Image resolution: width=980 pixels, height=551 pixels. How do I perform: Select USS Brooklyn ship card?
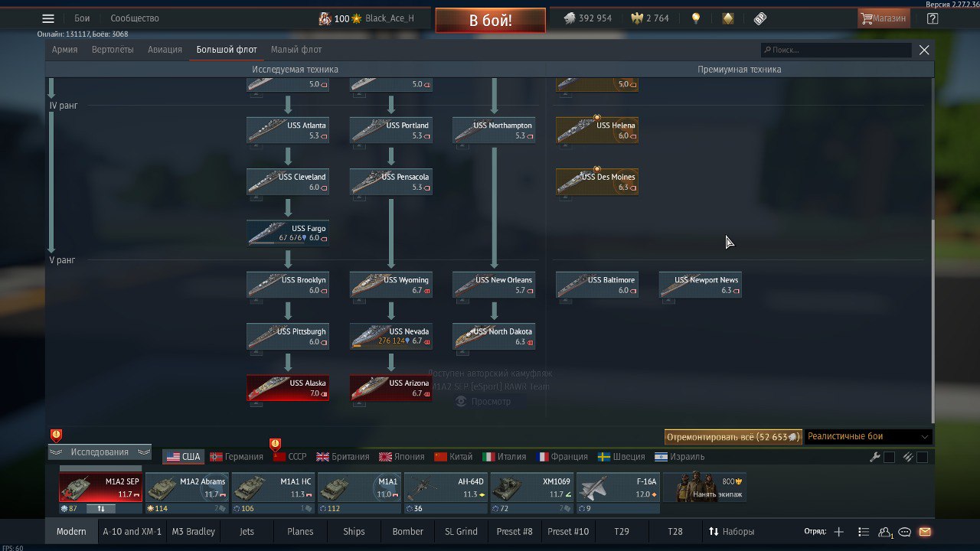tap(288, 285)
